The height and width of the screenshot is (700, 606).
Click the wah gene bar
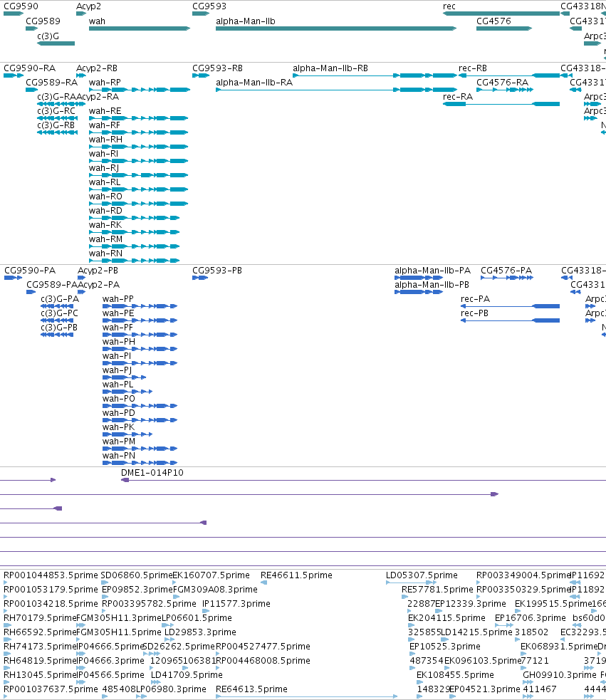point(140,28)
